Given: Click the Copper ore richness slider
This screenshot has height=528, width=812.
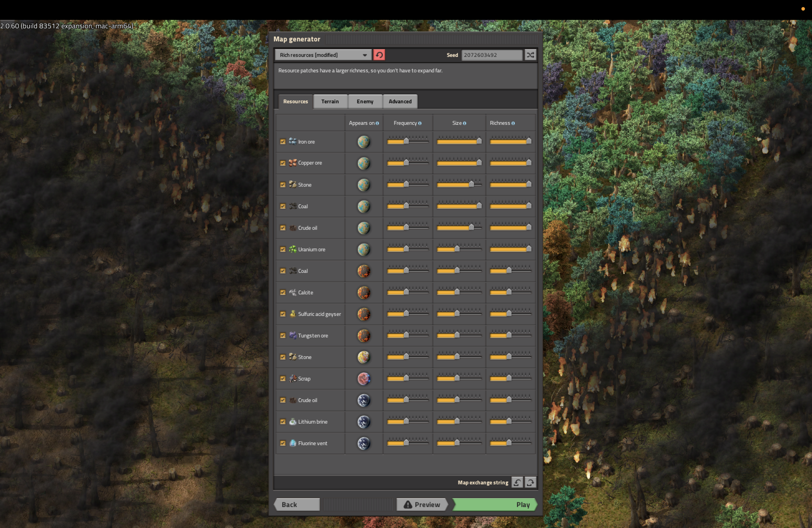Looking at the screenshot, I should pos(511,162).
